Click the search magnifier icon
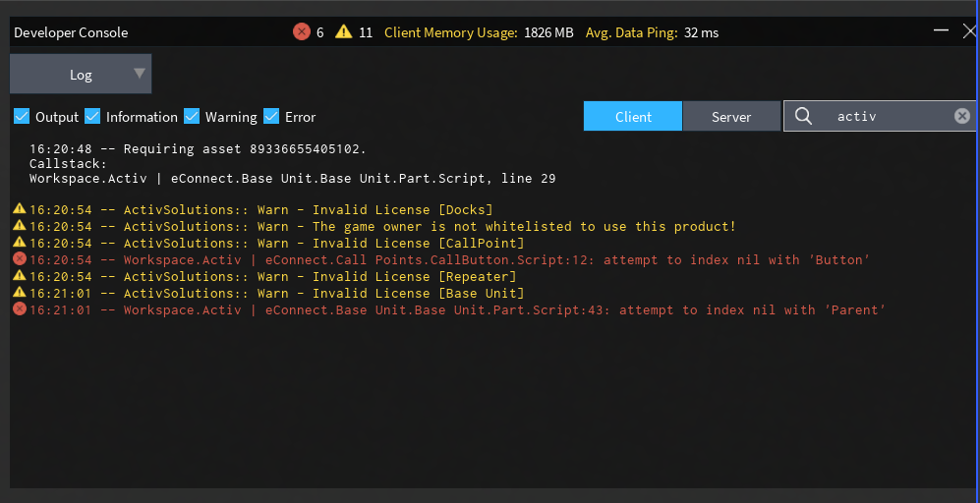Viewport: 980px width, 503px height. point(803,116)
